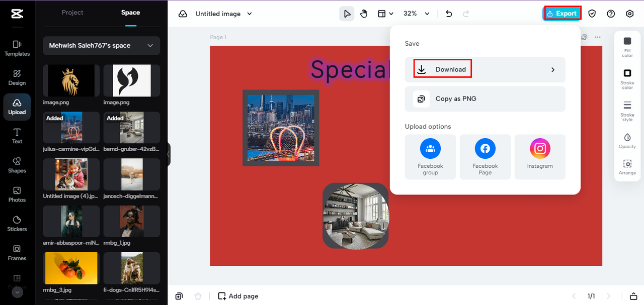
Task: Expand the Download submenu arrow
Action: 553,70
